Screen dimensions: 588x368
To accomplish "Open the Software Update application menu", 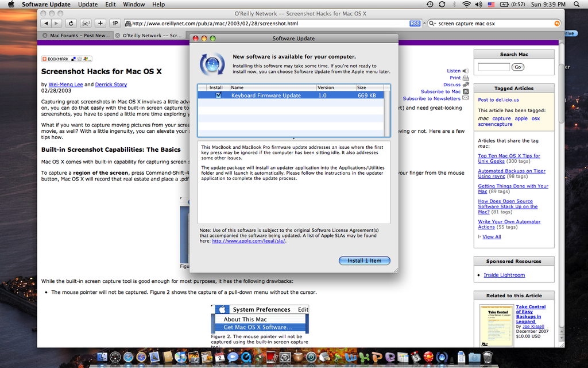I will coord(46,4).
